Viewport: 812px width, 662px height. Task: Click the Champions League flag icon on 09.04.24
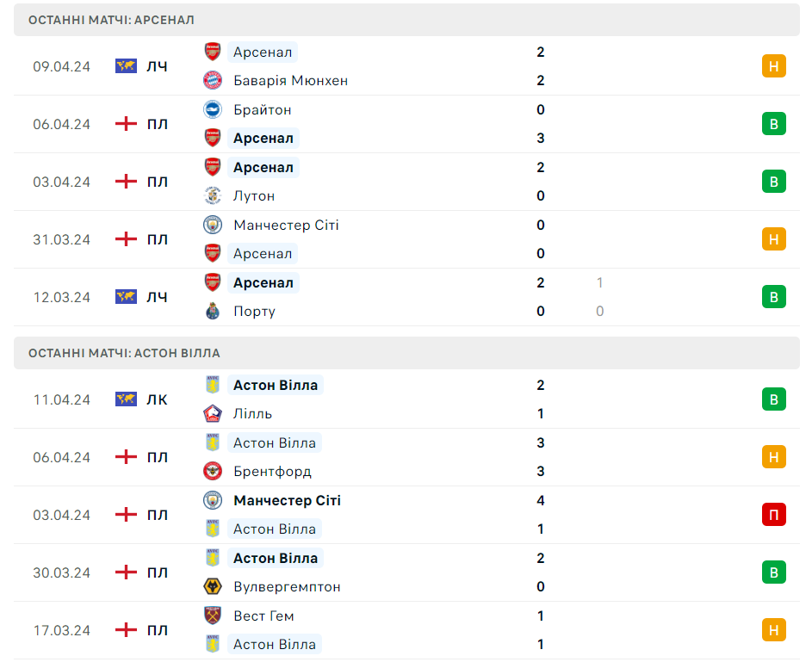pyautogui.click(x=126, y=66)
